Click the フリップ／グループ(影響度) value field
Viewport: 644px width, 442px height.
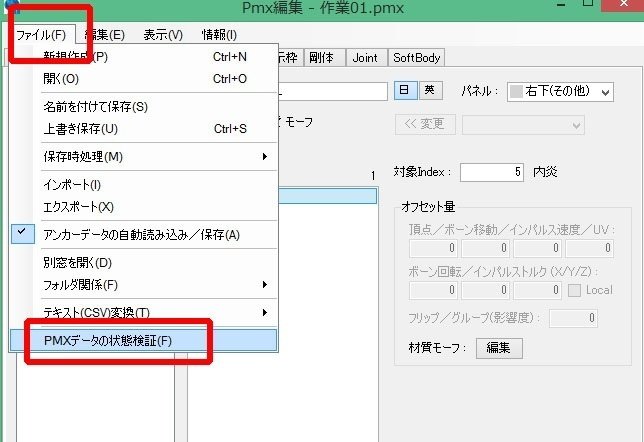(x=573, y=318)
